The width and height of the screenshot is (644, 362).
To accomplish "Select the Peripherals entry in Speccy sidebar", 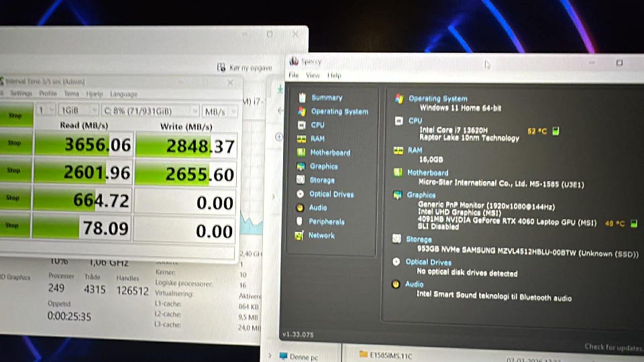I will 327,222.
